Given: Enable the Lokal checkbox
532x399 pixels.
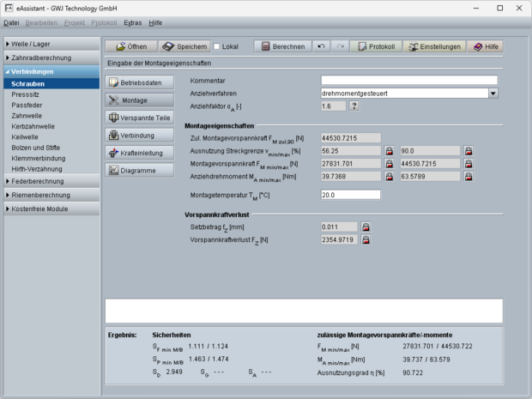Looking at the screenshot, I should coord(217,46).
